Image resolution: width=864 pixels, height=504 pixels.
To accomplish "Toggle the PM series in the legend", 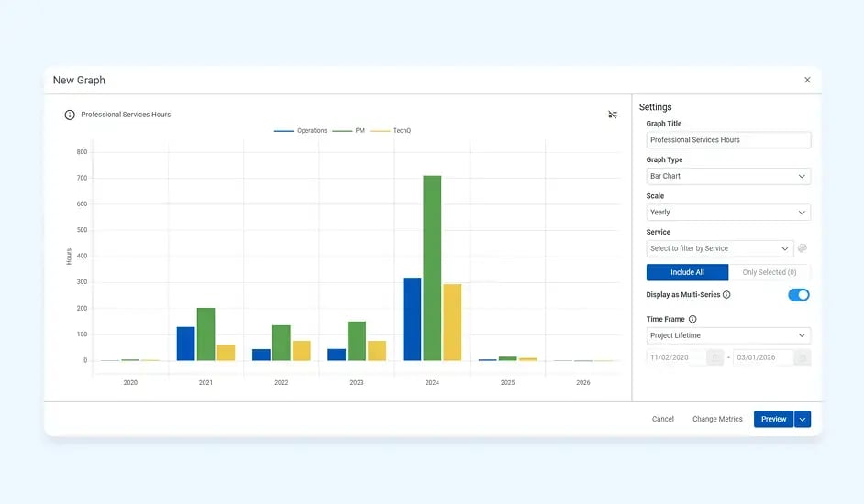I will click(x=349, y=131).
